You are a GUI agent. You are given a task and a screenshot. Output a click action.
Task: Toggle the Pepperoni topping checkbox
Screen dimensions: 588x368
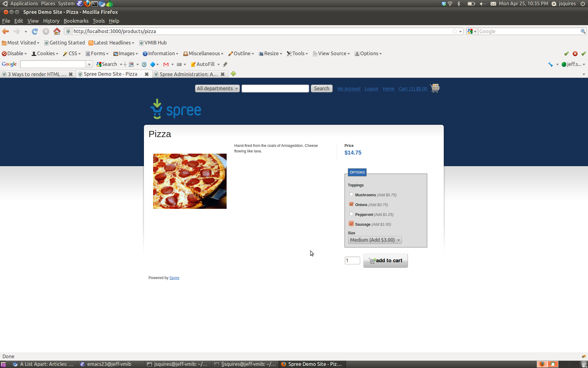[x=351, y=214]
